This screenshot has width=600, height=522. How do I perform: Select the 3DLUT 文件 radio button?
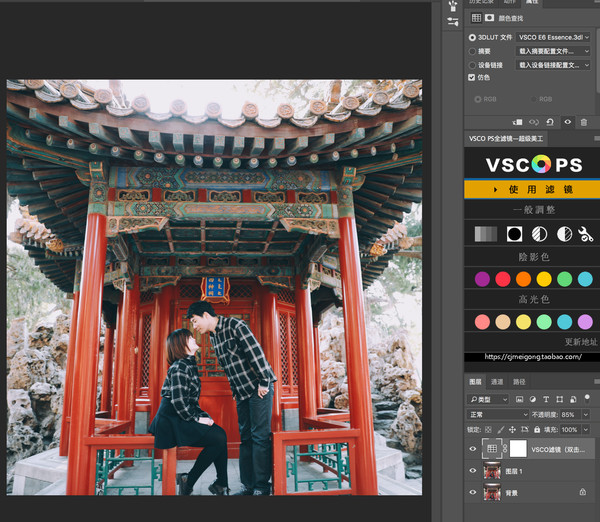tap(473, 37)
